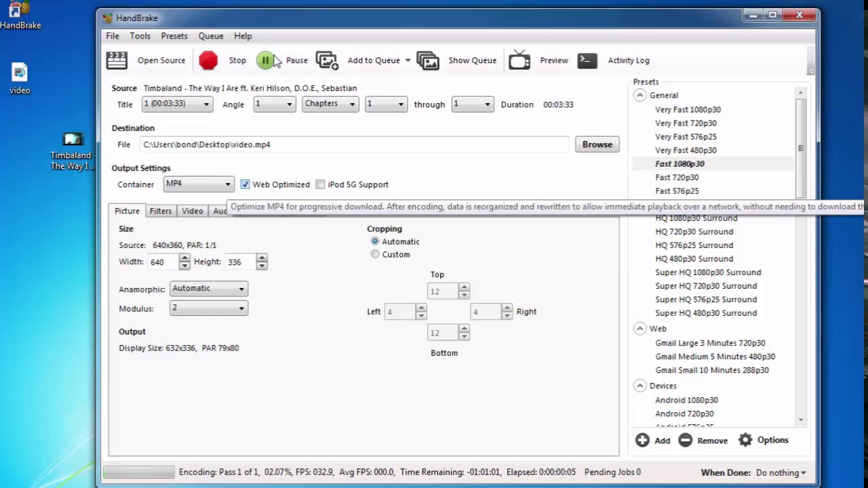The width and height of the screenshot is (868, 488).
Task: Toggle the Web Optimized checkbox
Action: tap(245, 184)
